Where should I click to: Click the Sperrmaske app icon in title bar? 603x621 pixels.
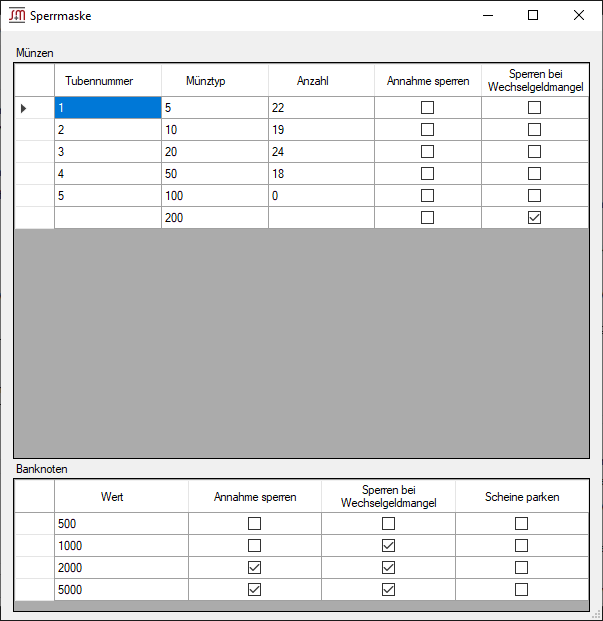(x=17, y=15)
